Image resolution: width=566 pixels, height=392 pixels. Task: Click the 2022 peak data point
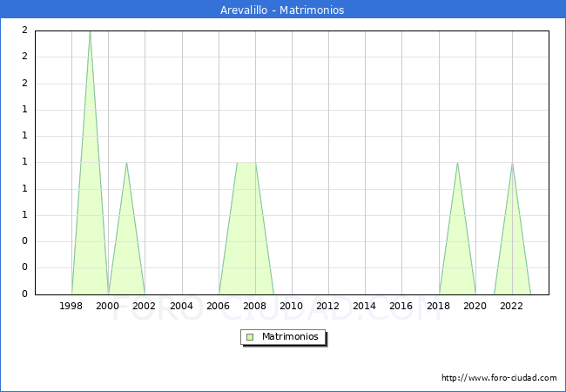pyautogui.click(x=512, y=163)
